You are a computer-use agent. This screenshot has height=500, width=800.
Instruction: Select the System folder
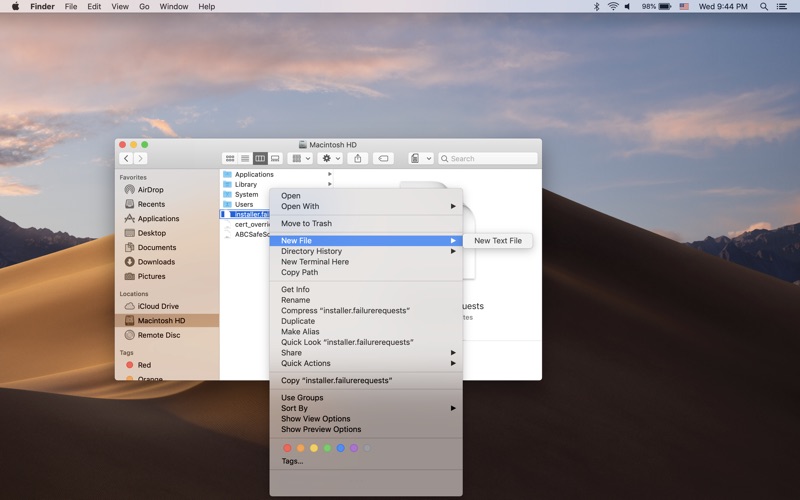pos(246,194)
